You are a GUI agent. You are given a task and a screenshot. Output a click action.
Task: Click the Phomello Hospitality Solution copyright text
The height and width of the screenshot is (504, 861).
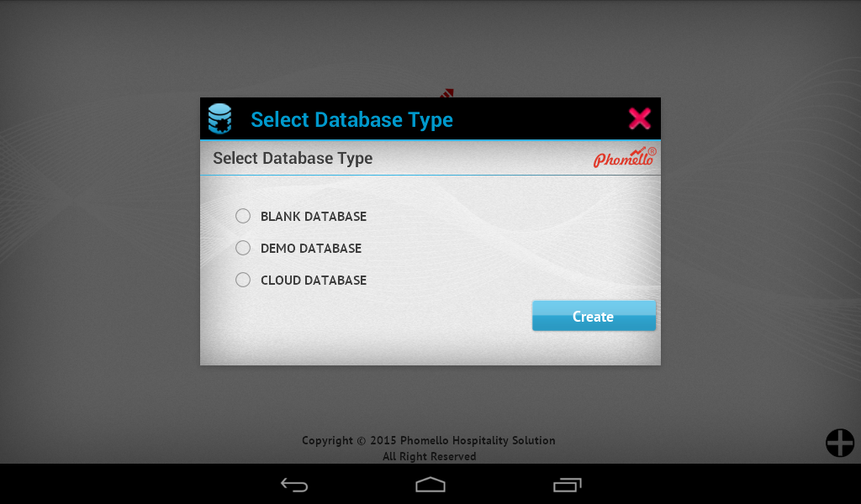pyautogui.click(x=428, y=440)
